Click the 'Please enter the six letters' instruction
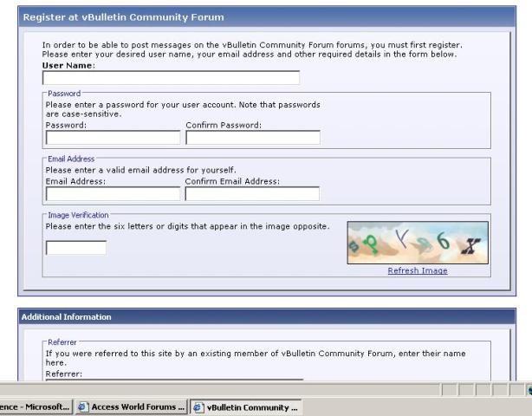This screenshot has width=532, height=416. click(x=188, y=226)
